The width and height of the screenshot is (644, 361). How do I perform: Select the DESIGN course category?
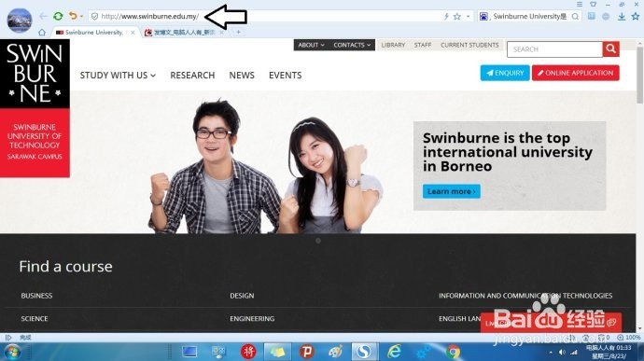click(x=242, y=296)
